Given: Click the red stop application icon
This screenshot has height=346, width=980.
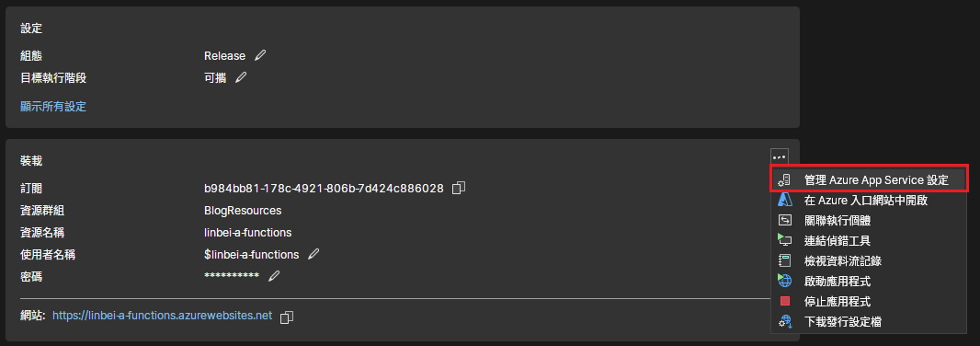Looking at the screenshot, I should coord(785,301).
